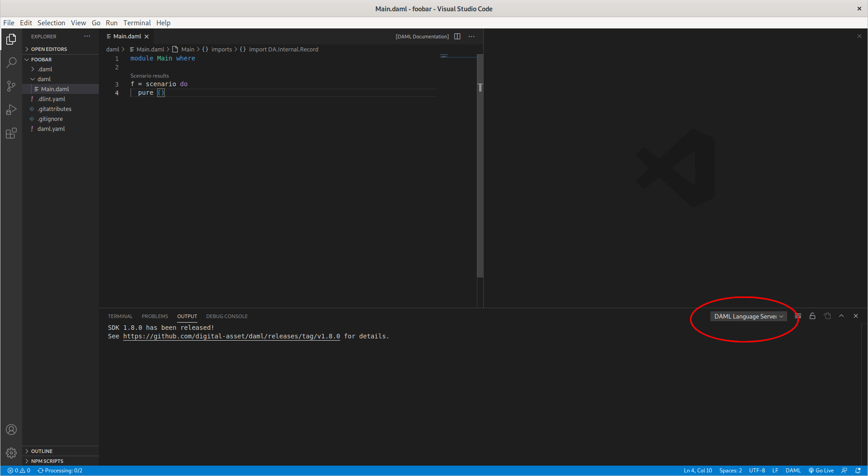Open the Manage gear icon
868x476 pixels.
click(11, 453)
